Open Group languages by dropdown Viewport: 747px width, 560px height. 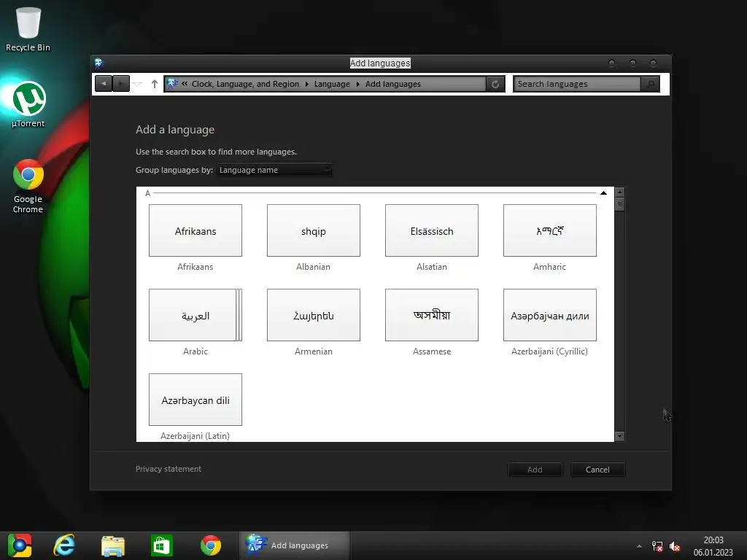tap(274, 170)
